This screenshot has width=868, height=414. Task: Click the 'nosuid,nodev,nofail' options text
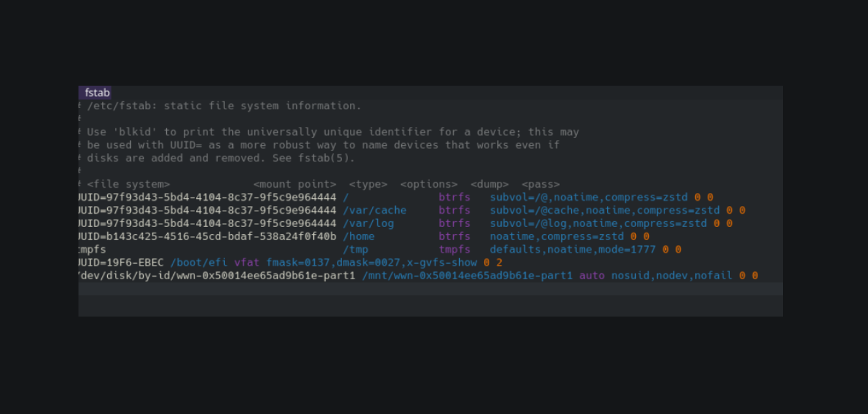coord(672,276)
